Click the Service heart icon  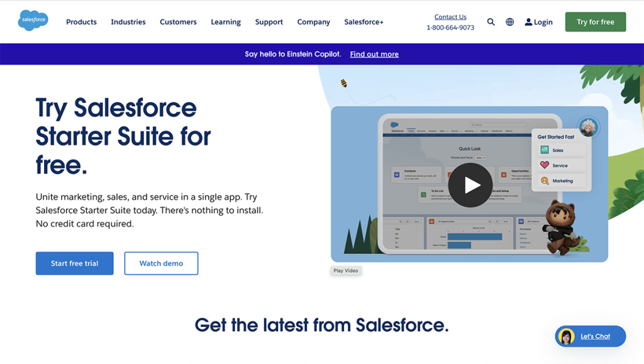click(x=545, y=165)
